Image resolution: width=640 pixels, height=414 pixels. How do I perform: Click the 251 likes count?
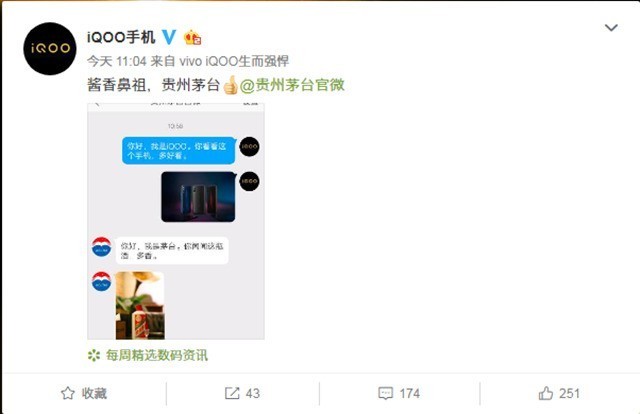point(569,393)
